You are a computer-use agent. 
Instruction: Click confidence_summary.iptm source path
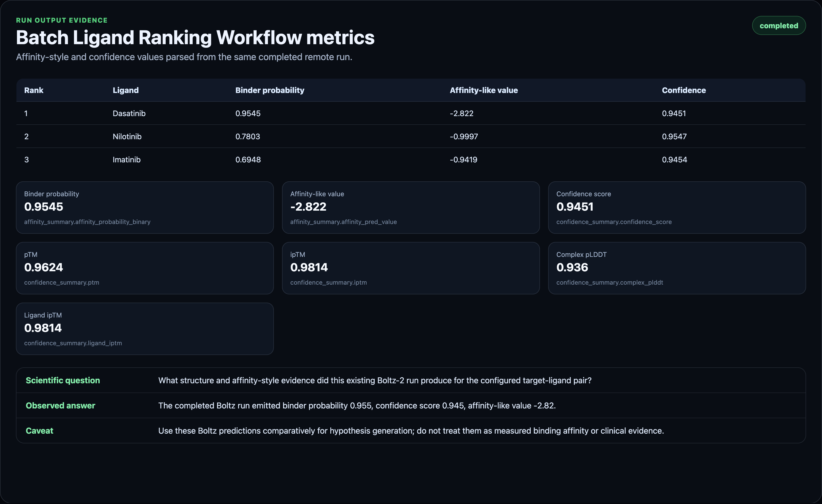pyautogui.click(x=328, y=283)
